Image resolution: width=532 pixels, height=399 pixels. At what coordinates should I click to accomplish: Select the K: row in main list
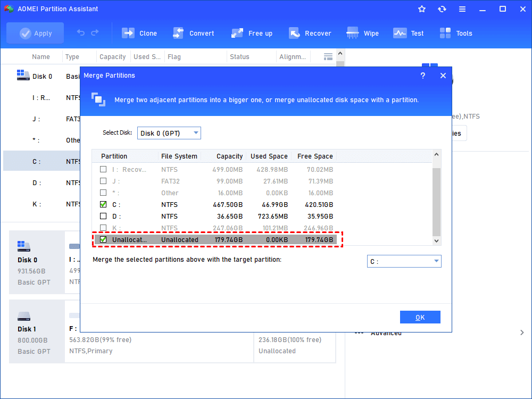(41, 204)
